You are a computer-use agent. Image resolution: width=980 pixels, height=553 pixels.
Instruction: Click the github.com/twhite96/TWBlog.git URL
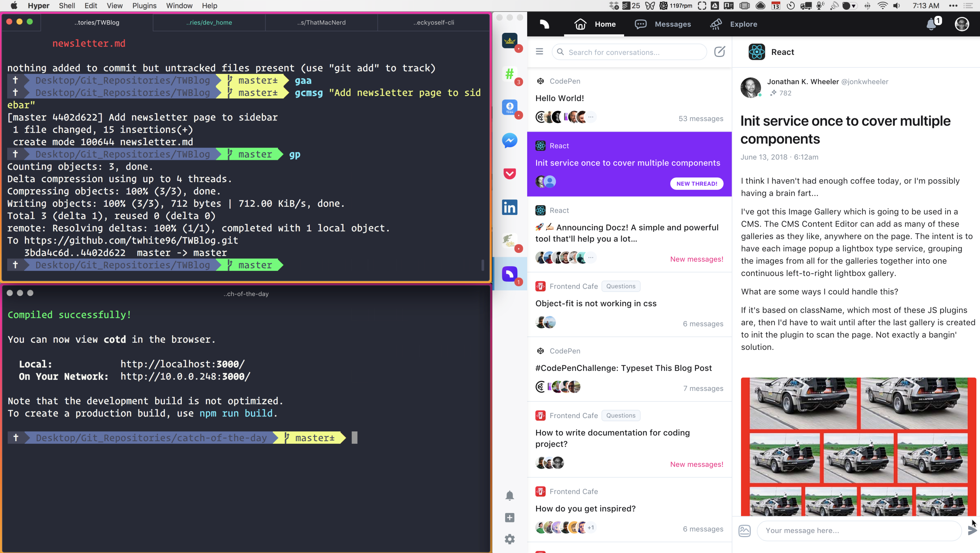click(x=131, y=241)
